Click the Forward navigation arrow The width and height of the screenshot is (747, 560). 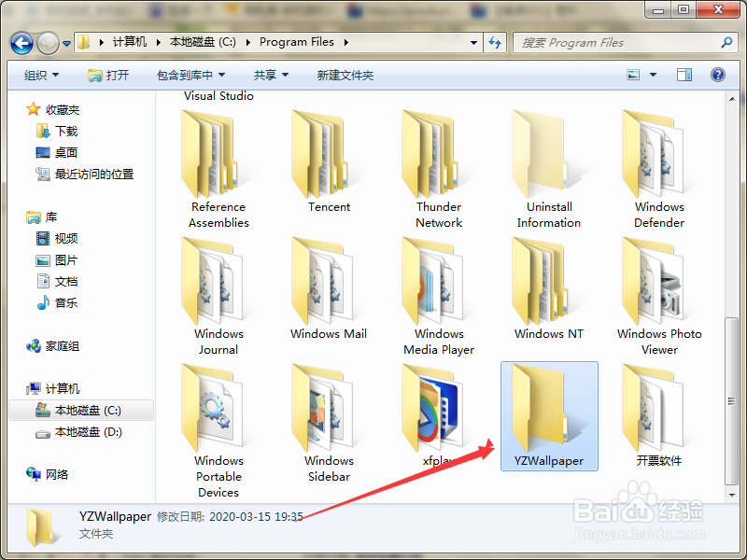coord(48,43)
